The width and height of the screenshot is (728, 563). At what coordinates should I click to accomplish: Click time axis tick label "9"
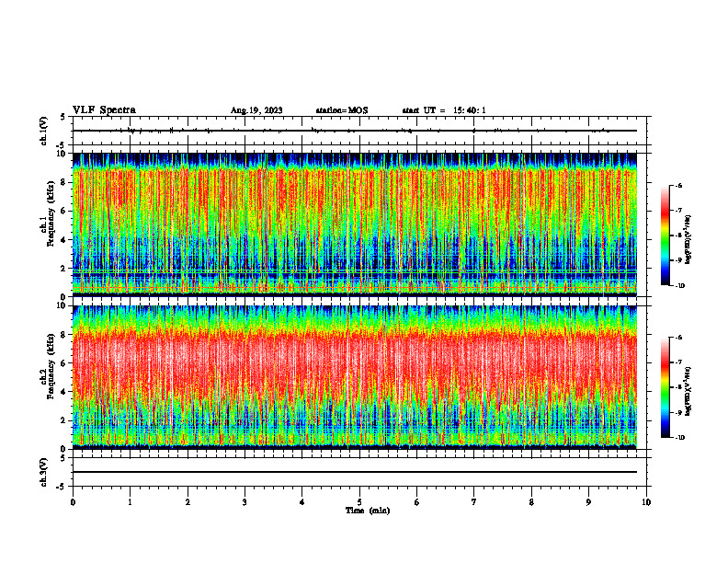click(588, 502)
